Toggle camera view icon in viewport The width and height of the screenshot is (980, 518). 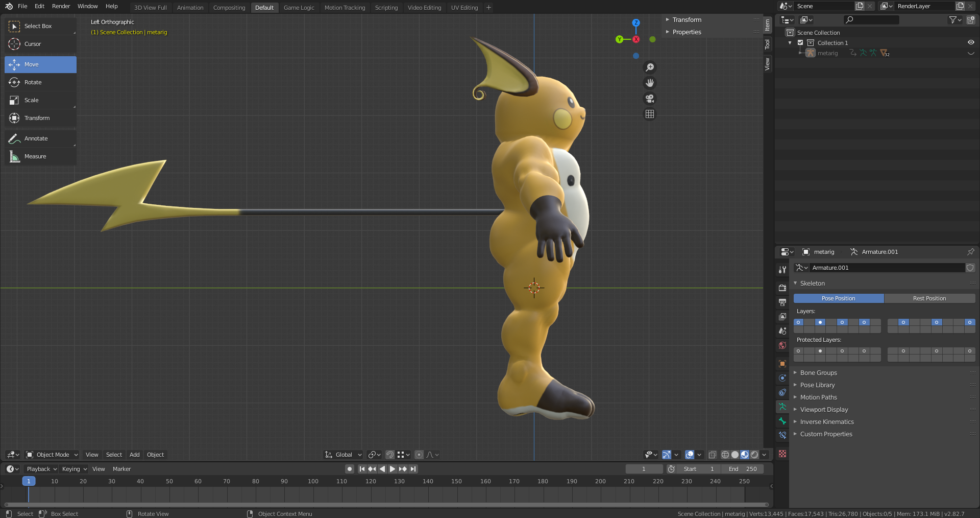(650, 99)
